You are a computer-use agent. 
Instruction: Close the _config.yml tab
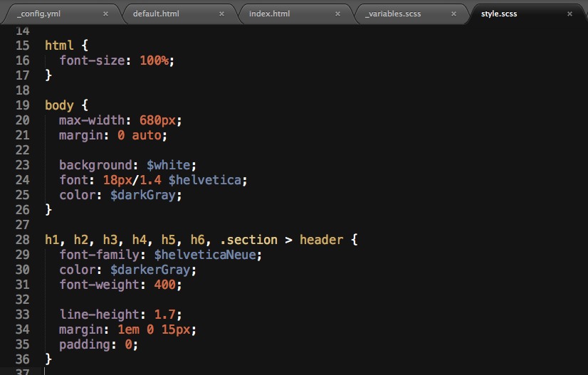click(x=105, y=14)
